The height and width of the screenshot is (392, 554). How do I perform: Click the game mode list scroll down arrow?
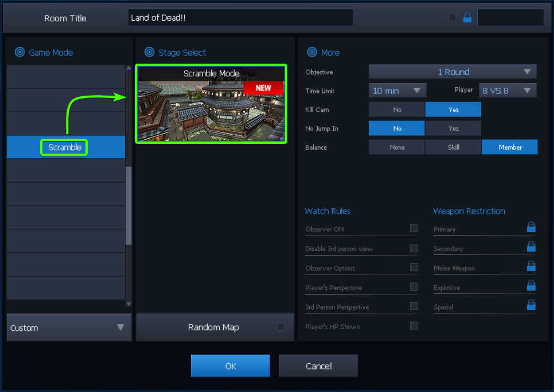pos(128,304)
